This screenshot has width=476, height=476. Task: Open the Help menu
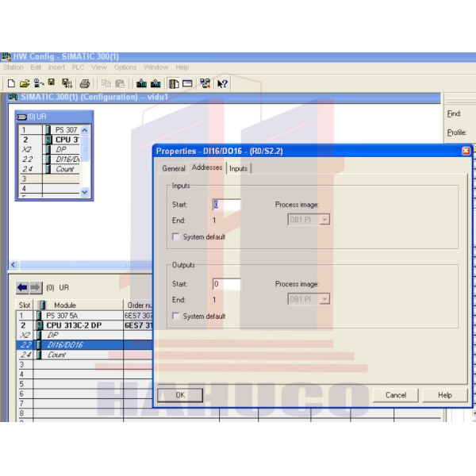point(182,67)
